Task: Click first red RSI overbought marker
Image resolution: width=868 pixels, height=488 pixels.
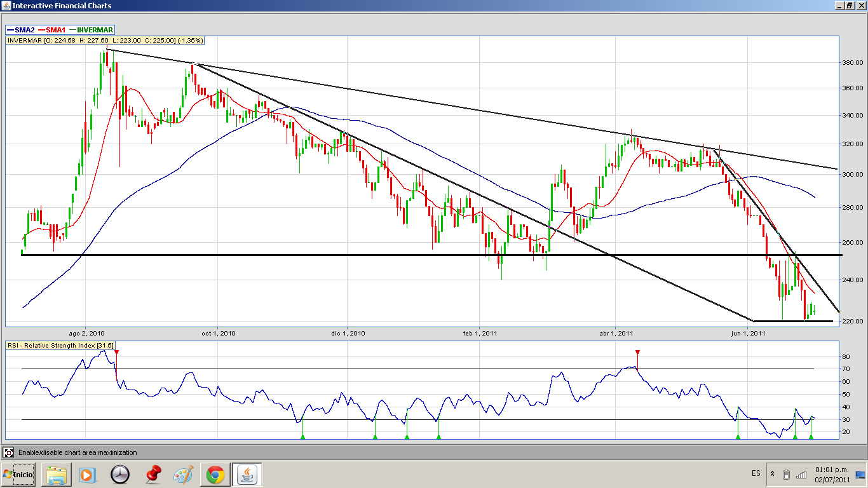Action: click(116, 352)
